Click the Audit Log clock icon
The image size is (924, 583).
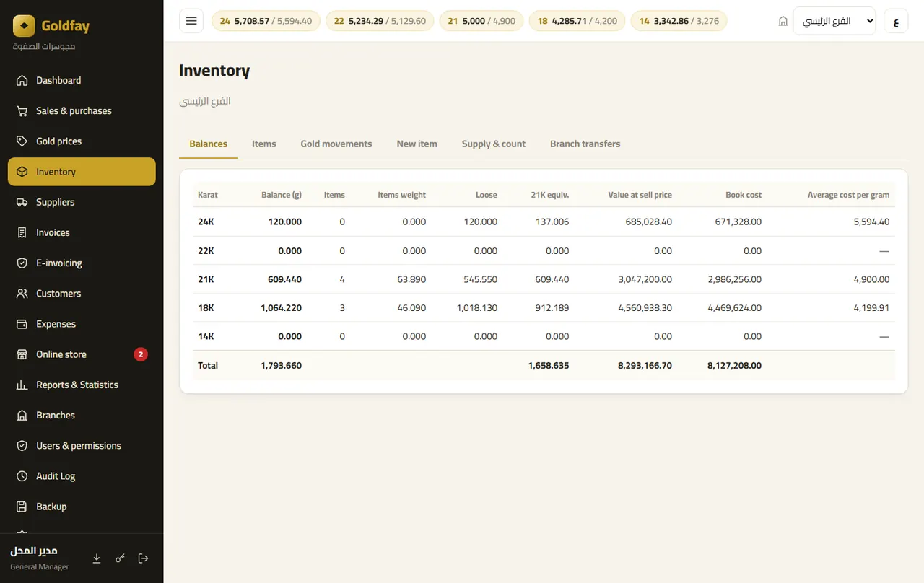[x=22, y=476]
